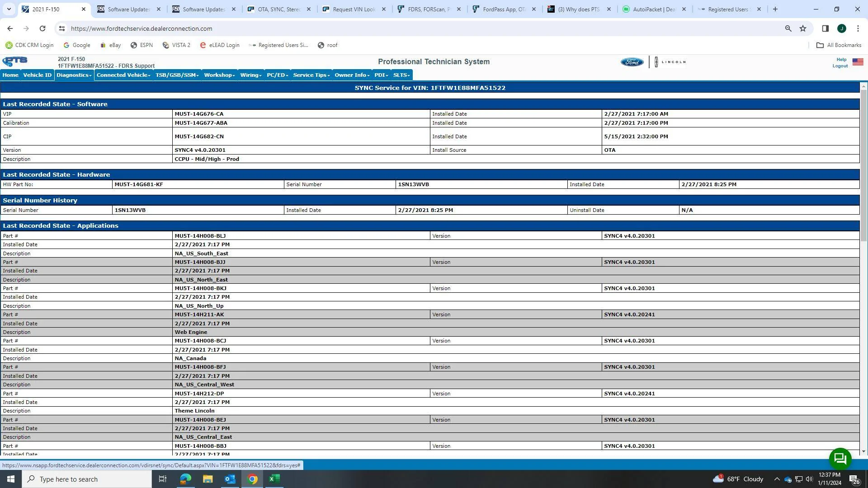Open the Windows Start menu

coord(11,479)
